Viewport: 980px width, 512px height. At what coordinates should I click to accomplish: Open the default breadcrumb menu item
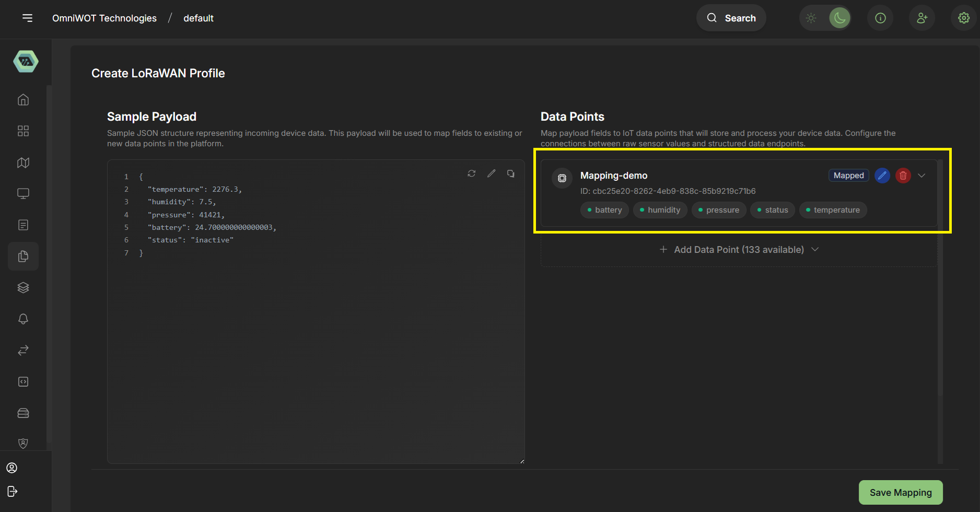point(199,18)
